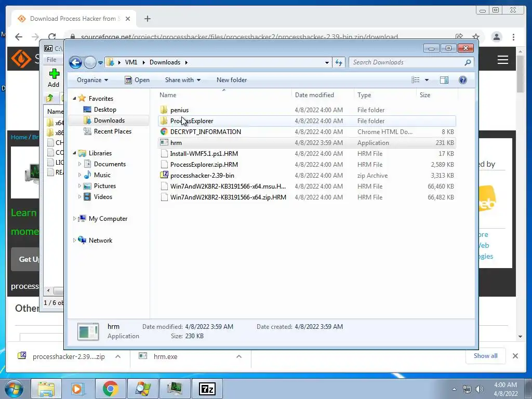The width and height of the screenshot is (532, 399).
Task: Click the Explorer back navigation arrow
Action: (x=75, y=62)
